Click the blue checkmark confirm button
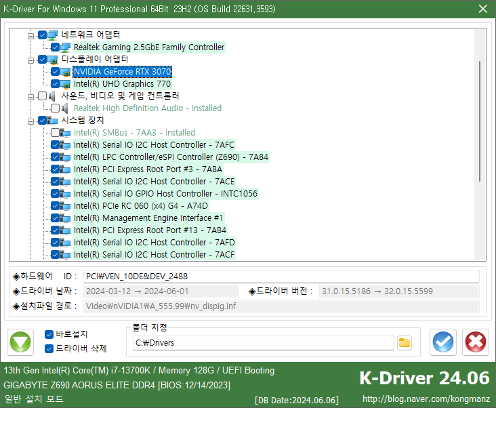Screen dimensions: 496x448 tap(443, 342)
